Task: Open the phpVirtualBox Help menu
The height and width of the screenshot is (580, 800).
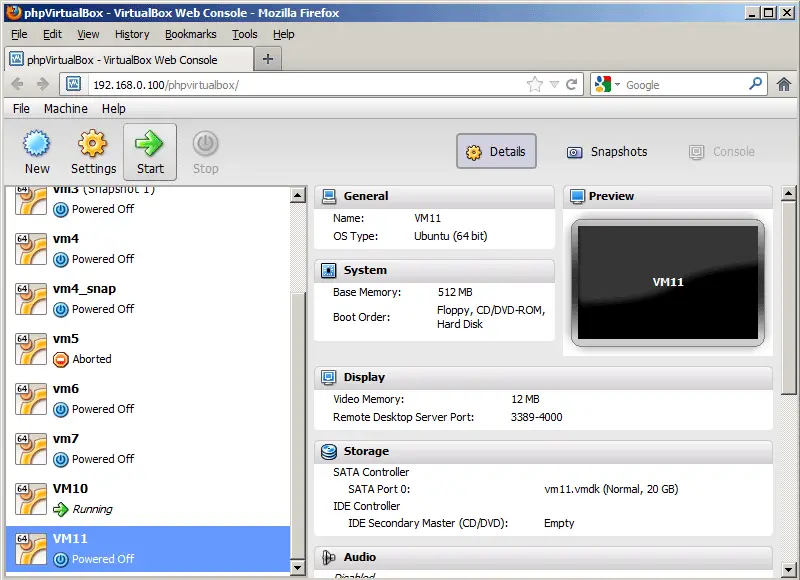Action: (113, 109)
